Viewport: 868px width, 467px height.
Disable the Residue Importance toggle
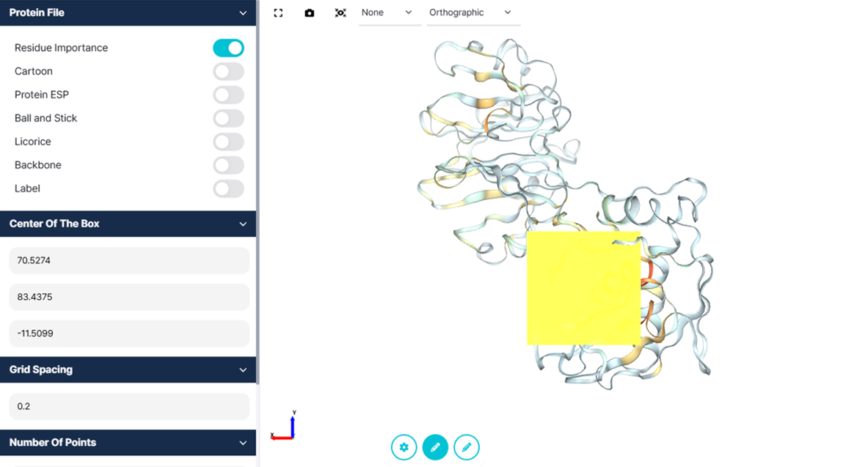(x=228, y=48)
